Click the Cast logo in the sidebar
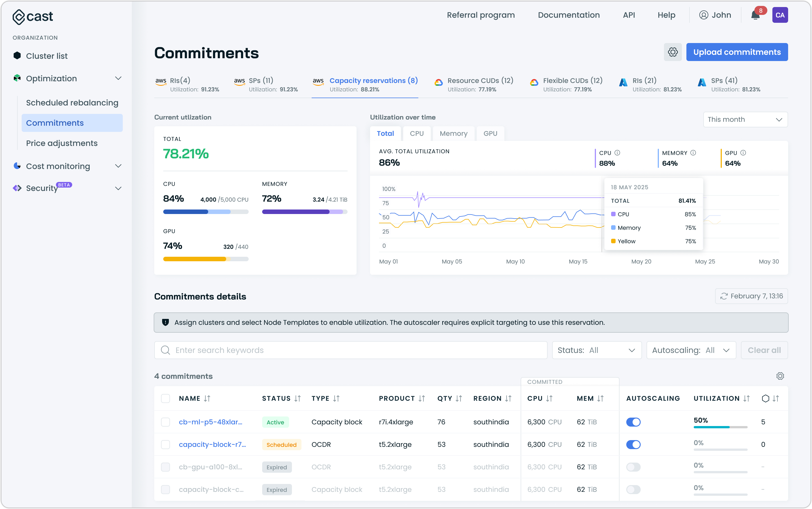The width and height of the screenshot is (812, 509). [x=32, y=16]
